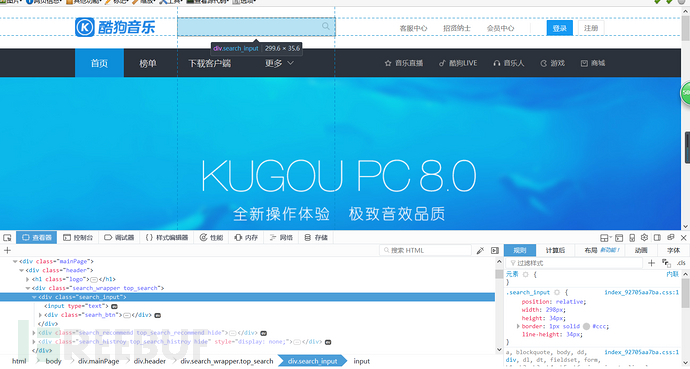Expand the border shorthand property

[x=518, y=326]
